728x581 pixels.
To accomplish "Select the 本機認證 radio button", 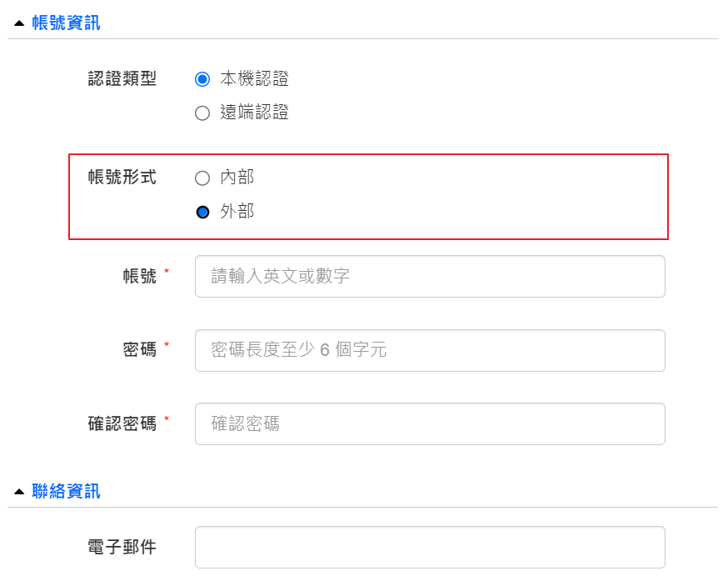I will click(202, 79).
